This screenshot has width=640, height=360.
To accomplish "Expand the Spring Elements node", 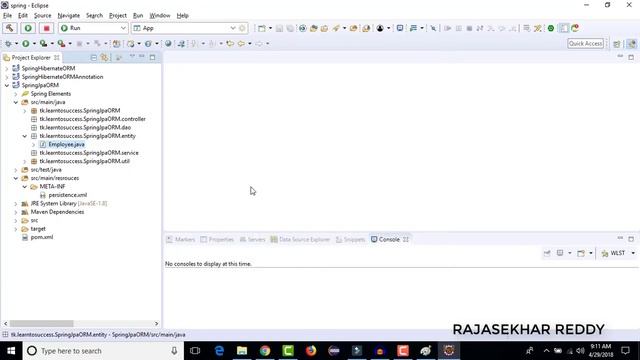I will [16, 94].
